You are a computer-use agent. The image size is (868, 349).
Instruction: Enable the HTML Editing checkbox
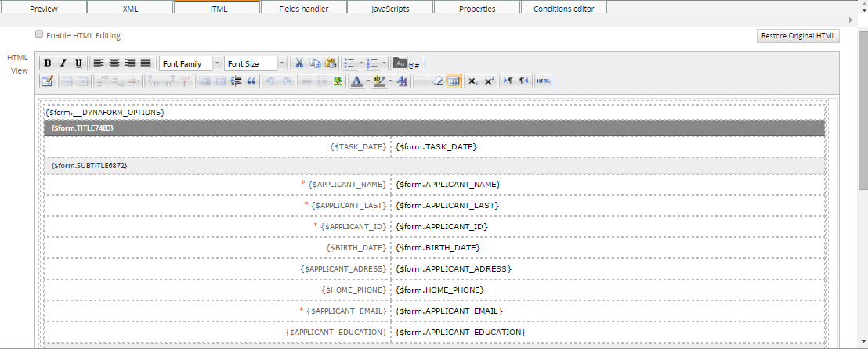pos(39,35)
